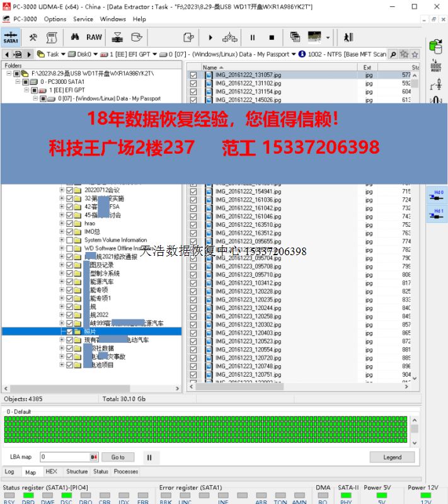Image resolution: width=448 pixels, height=504 pixels.
Task: Expand the 20220712会议 folder tree node
Action: [62, 190]
